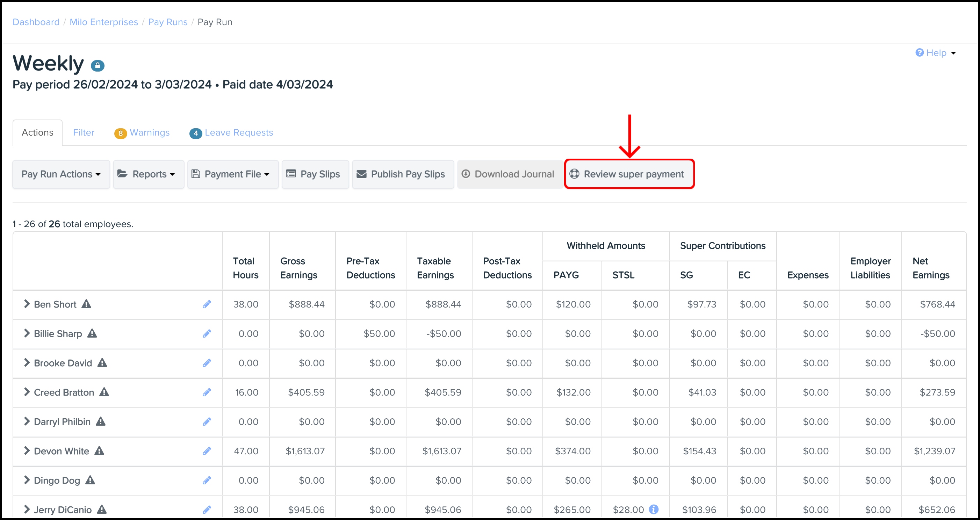Open the Reports dropdown menu
Screen dimensions: 980x520
click(149, 174)
